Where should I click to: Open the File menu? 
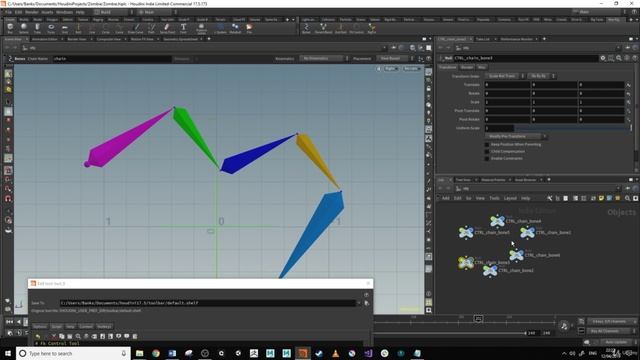8,12
